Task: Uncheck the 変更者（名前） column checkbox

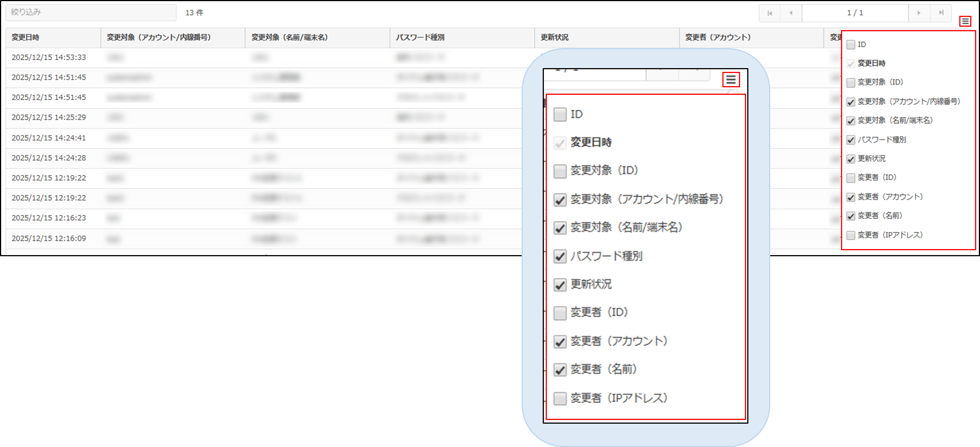Action: [x=851, y=216]
